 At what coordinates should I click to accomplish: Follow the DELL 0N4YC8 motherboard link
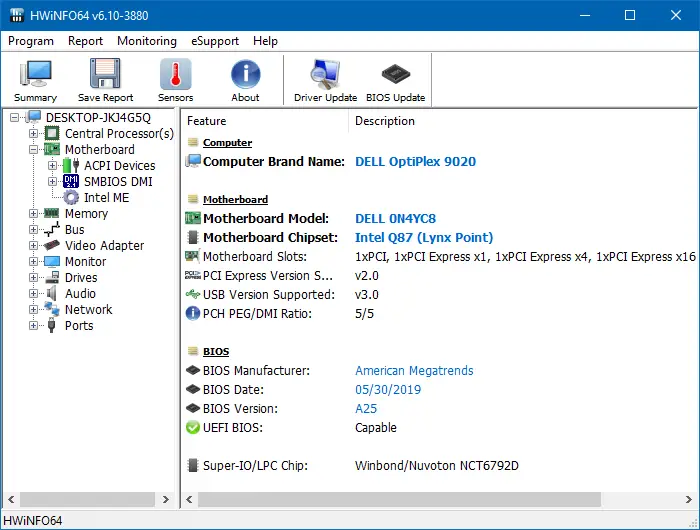395,218
